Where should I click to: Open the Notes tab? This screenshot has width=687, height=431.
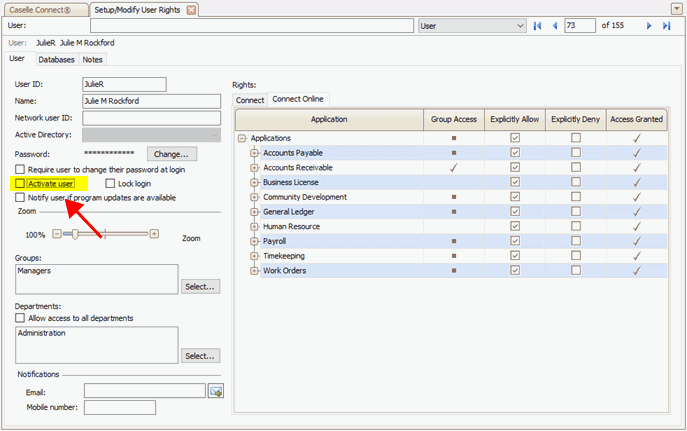(92, 60)
